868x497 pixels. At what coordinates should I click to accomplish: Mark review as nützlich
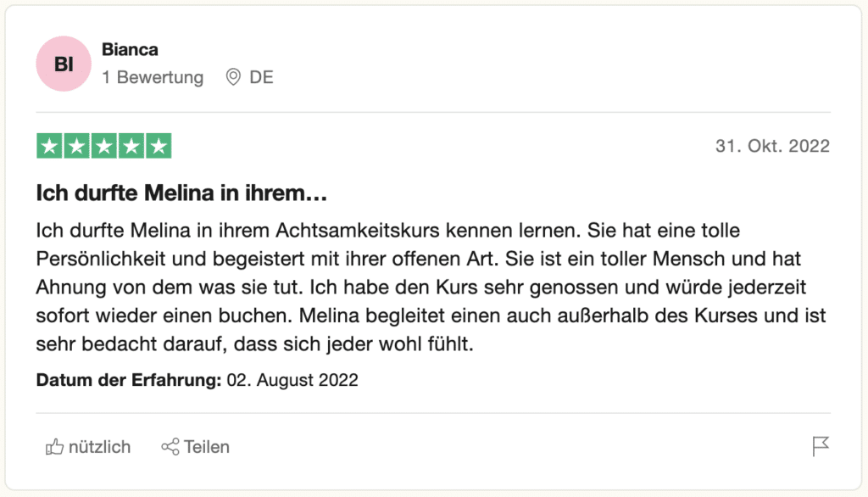[x=88, y=447]
